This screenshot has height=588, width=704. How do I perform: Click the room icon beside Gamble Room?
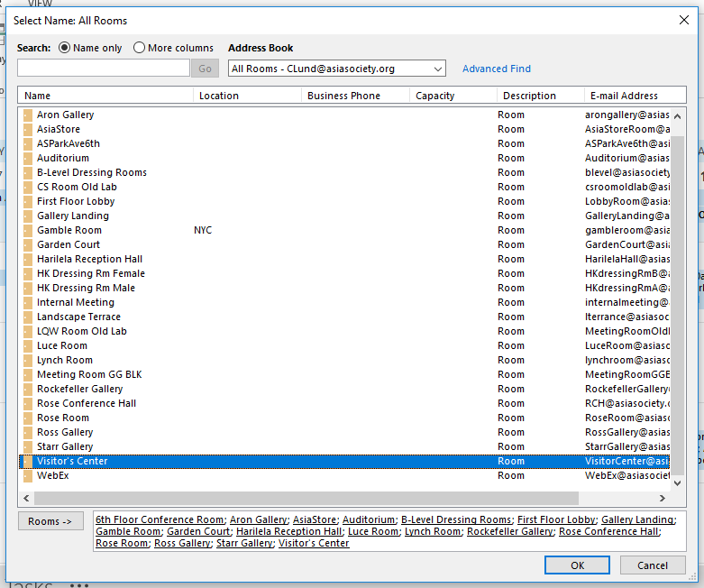(x=28, y=230)
